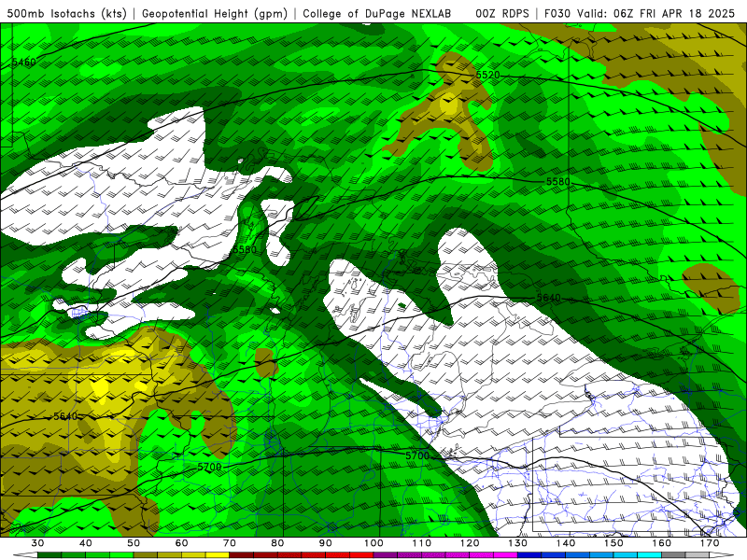
Task: Click the 160 knot legend label
Action: coord(662,543)
